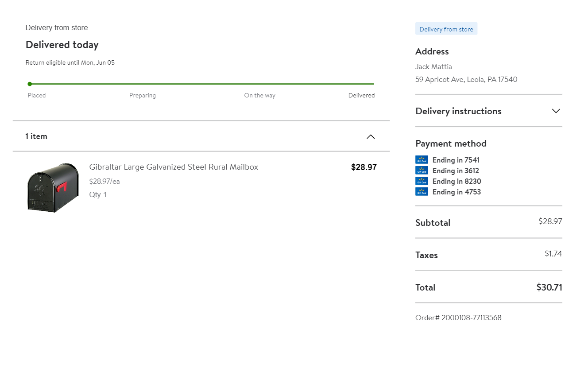Click gift card icon ending in 8230
The height and width of the screenshot is (380, 588).
point(422,181)
